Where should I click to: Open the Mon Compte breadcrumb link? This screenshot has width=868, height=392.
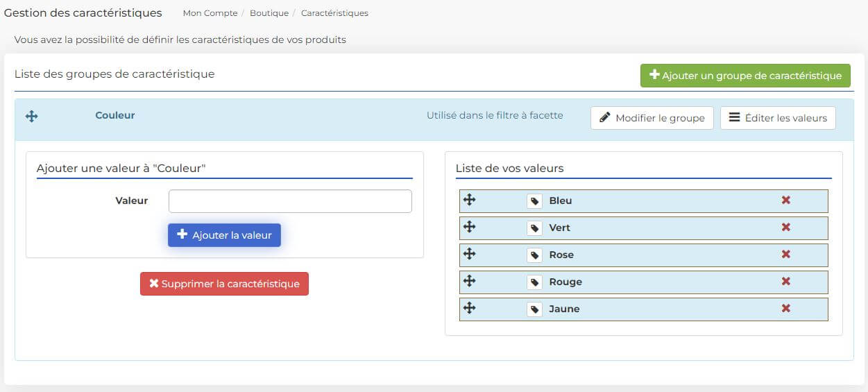coord(210,13)
